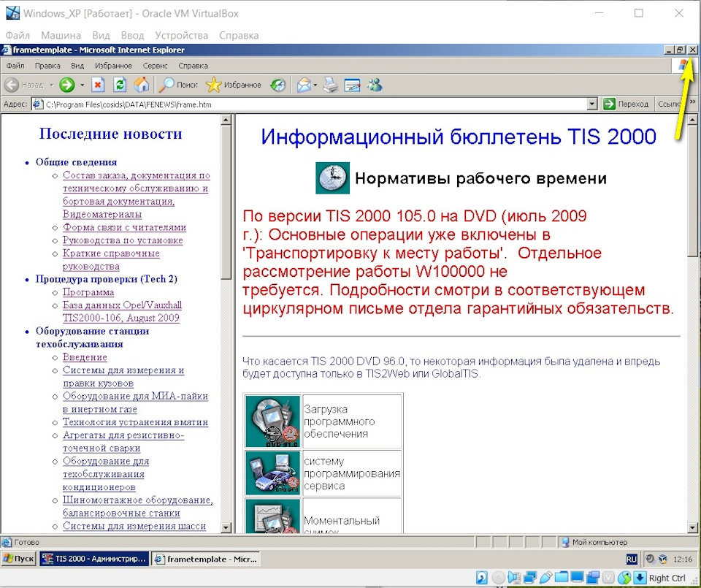Screen dimensions: 701x588
Task: Click the VirtualBox network status icon
Action: (x=530, y=578)
